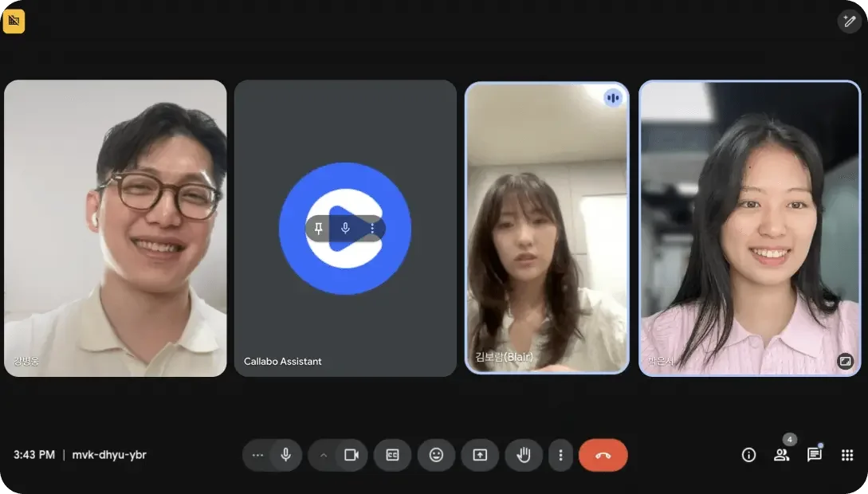Screen dimensions: 868x494
Task: Open the emoji reactions picker
Action: pyautogui.click(x=436, y=455)
